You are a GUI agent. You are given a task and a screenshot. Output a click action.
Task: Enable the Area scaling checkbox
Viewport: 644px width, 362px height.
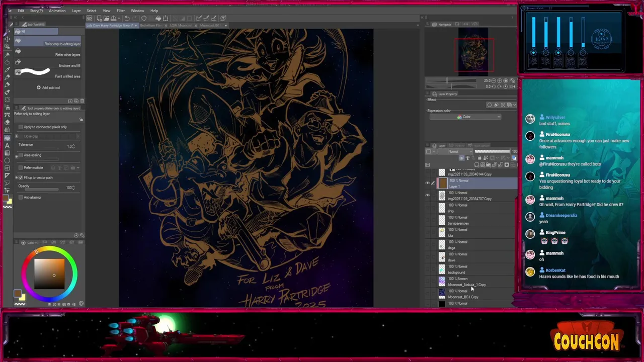[x=21, y=155]
